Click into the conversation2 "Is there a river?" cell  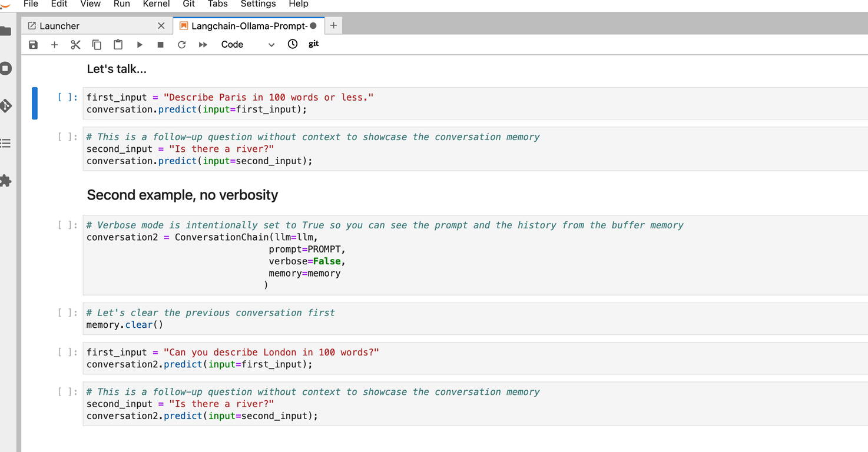click(x=475, y=404)
